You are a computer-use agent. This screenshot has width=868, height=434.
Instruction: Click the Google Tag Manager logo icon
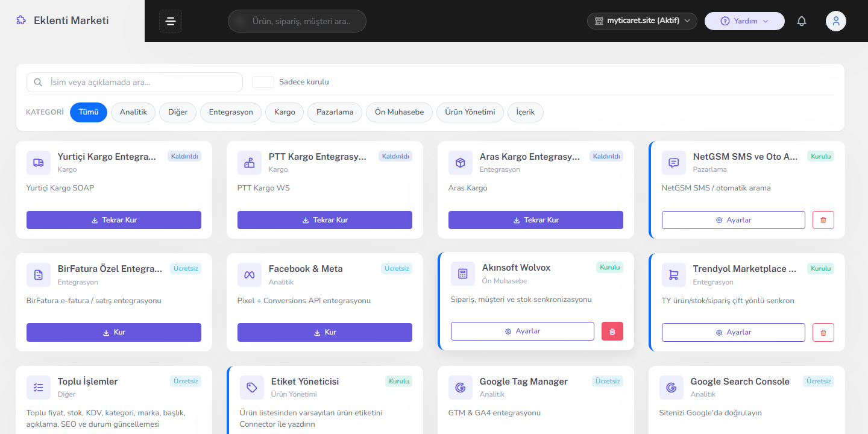[x=461, y=388]
